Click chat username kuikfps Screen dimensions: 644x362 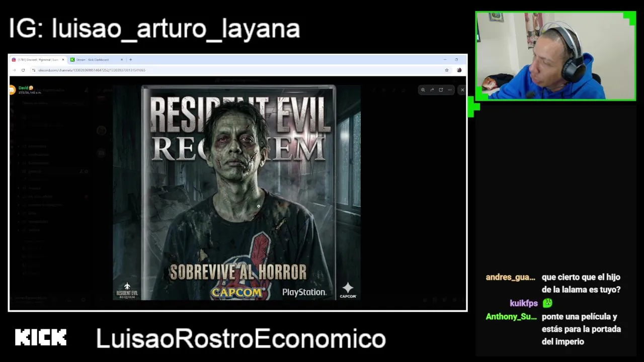(524, 303)
